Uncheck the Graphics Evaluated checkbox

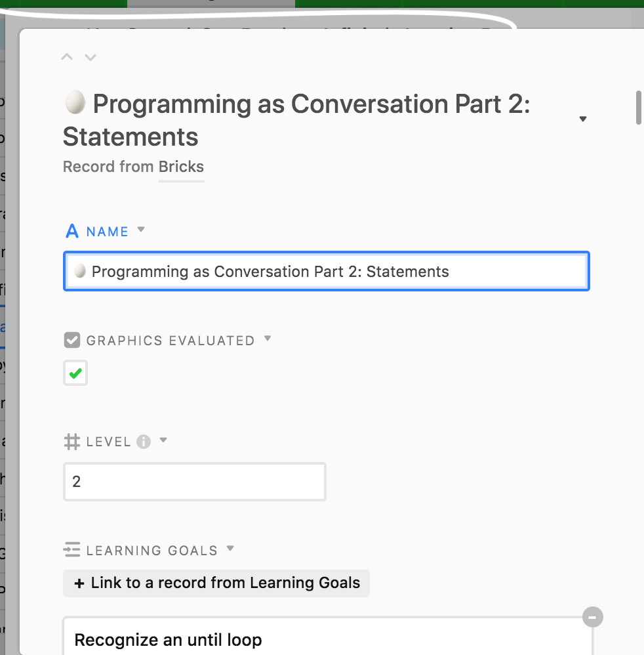tap(75, 373)
